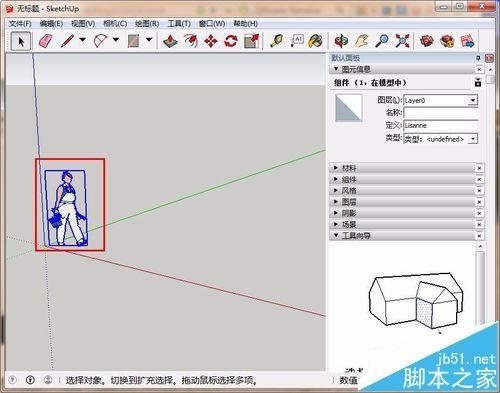Select the Tape Measure tool
This screenshot has height=393, width=500.
coord(277,41)
